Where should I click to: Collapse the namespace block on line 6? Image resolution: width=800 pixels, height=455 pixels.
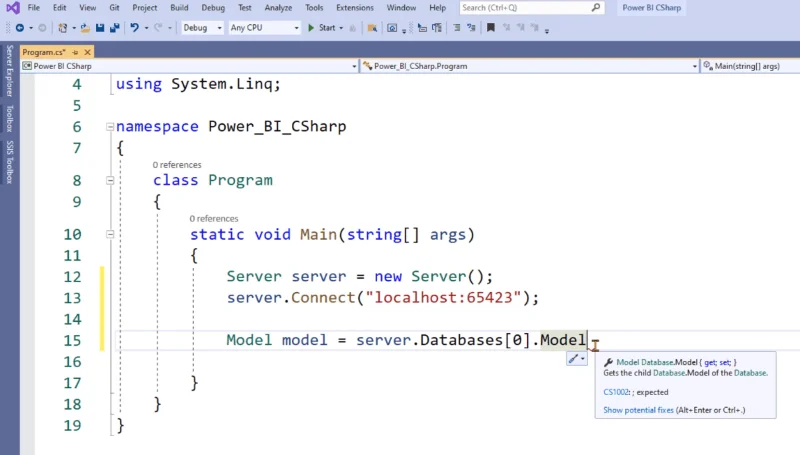click(x=110, y=127)
